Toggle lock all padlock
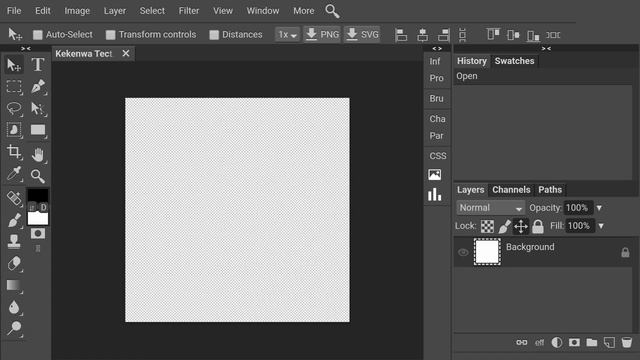Image resolution: width=640 pixels, height=360 pixels. point(538,226)
